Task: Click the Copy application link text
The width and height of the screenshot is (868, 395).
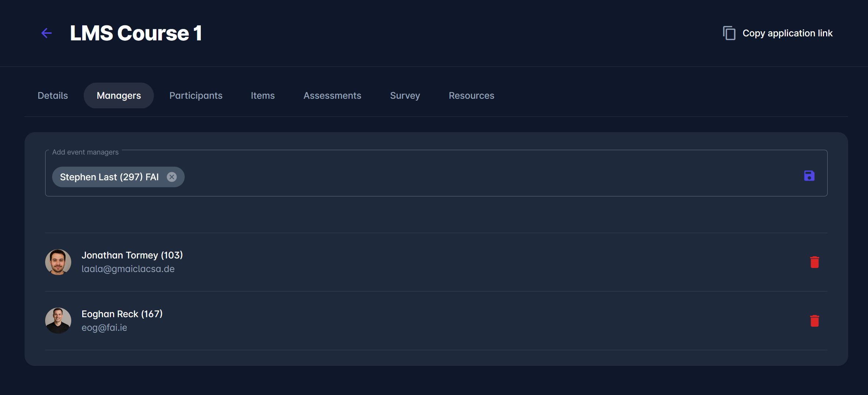Action: pyautogui.click(x=787, y=33)
